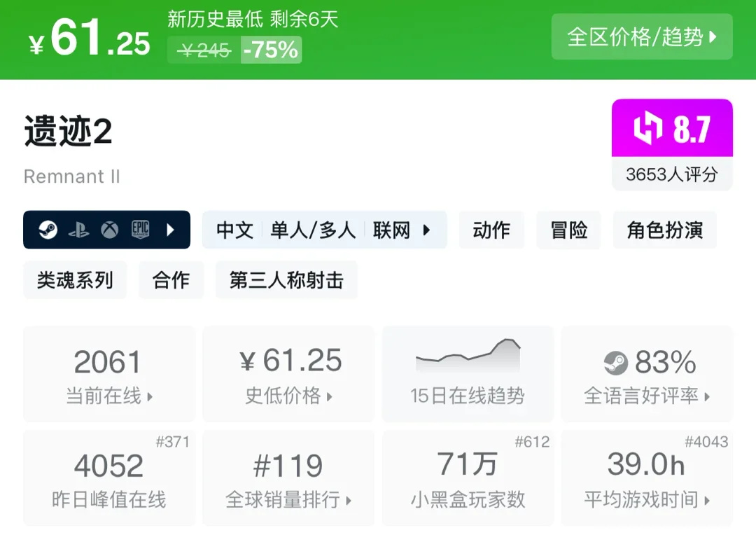The height and width of the screenshot is (535, 756).
Task: Open 全区价格/趋势 price trends
Action: coord(641,37)
